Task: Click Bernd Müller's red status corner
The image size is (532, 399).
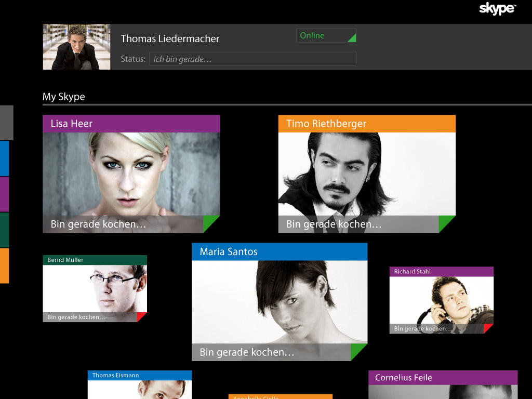Action: 141,317
